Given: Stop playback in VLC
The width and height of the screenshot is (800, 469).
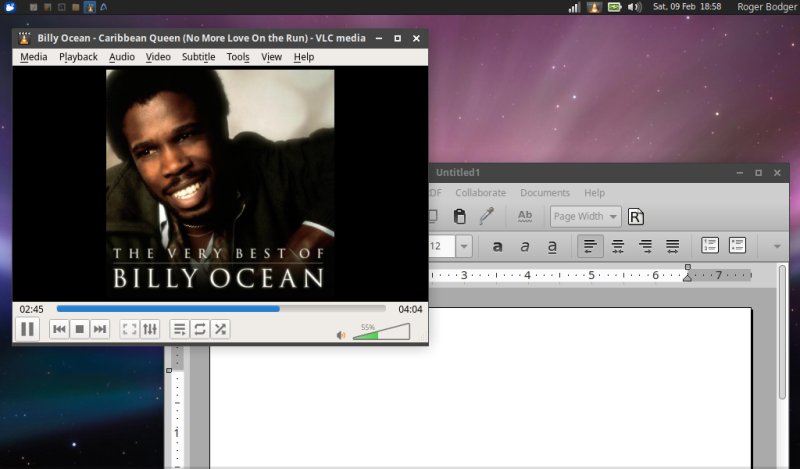Looking at the screenshot, I should coord(80,329).
